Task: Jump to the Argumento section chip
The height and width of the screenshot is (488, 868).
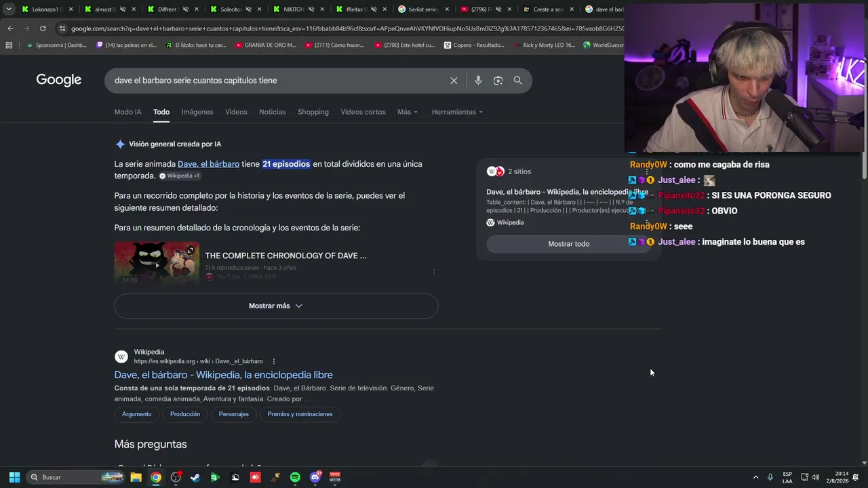Action: (137, 414)
